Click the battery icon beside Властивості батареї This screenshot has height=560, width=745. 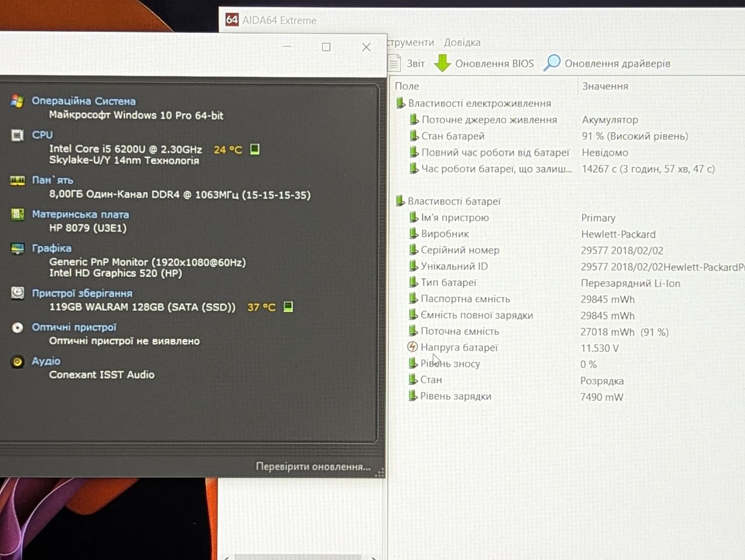coord(400,201)
